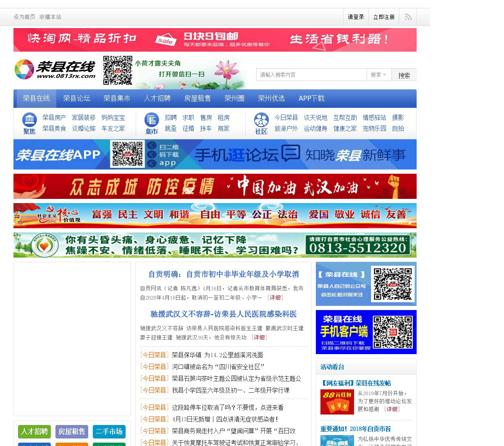The image size is (504, 446).
Task: Click the teal 二手市场 button
Action: [x=109, y=431]
